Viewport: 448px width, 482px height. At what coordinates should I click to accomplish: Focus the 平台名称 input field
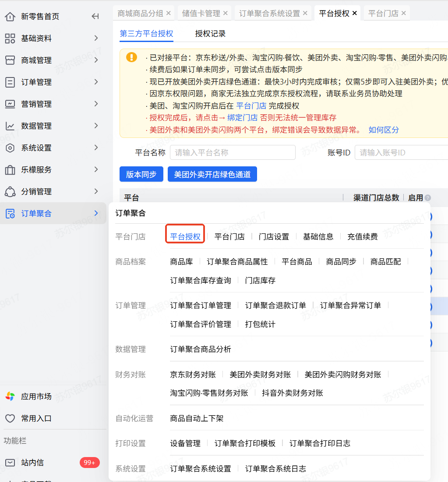pyautogui.click(x=233, y=152)
